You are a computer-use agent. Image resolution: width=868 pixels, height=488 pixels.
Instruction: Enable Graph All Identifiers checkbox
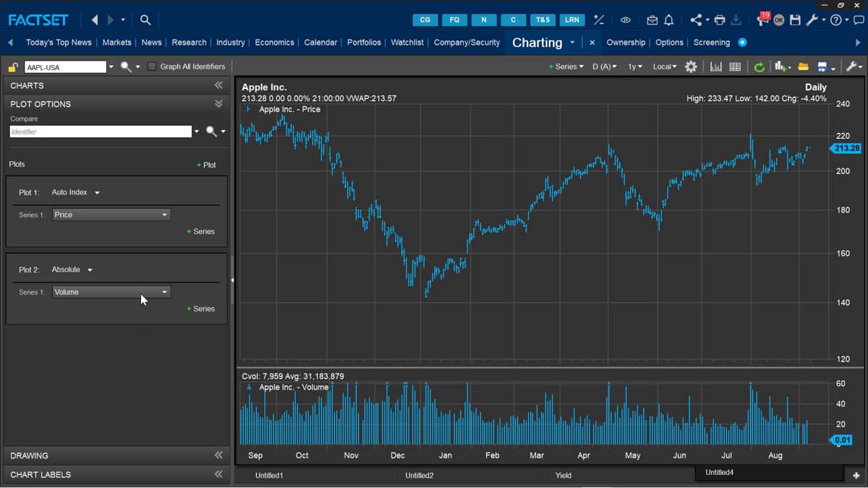[x=152, y=67]
